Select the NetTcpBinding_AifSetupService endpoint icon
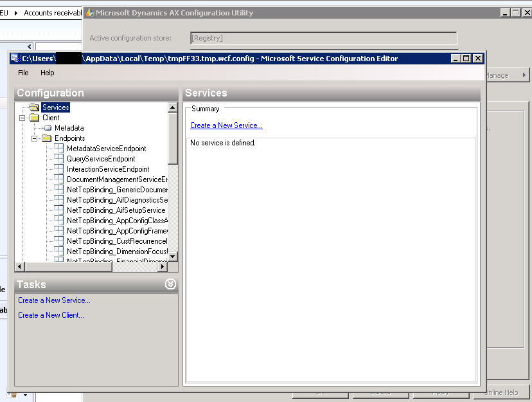 pyautogui.click(x=59, y=210)
